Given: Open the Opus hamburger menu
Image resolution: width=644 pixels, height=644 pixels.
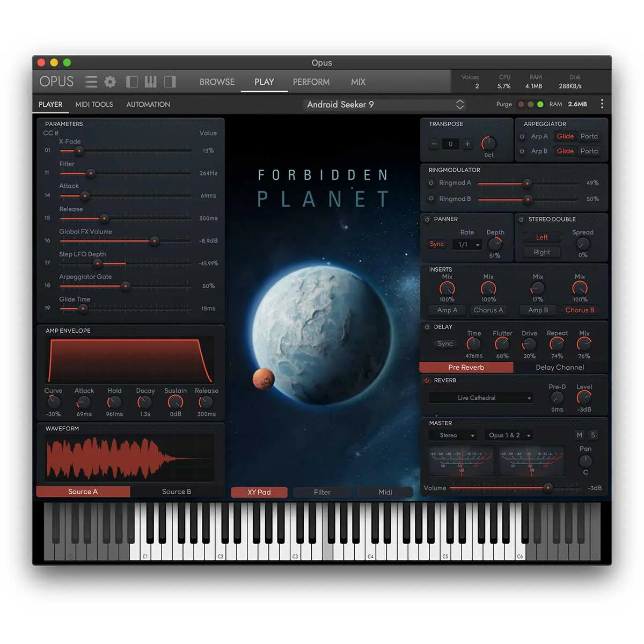Looking at the screenshot, I should [91, 82].
